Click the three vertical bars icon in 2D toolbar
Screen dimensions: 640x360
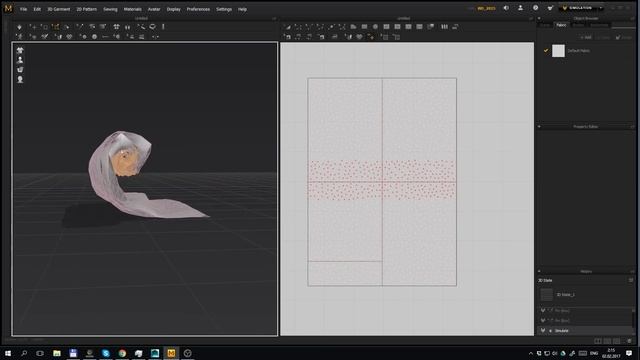pos(444,27)
